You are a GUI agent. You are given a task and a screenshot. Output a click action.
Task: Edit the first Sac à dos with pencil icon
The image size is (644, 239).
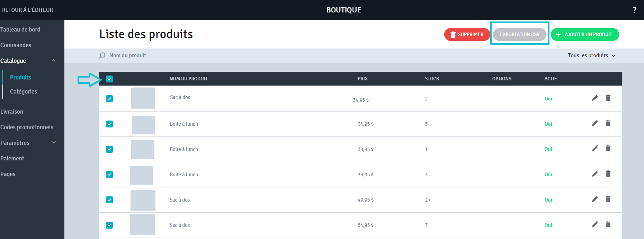[595, 98]
